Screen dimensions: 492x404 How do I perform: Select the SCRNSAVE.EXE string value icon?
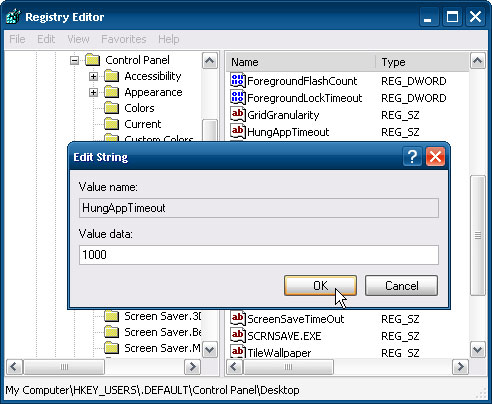click(238, 336)
